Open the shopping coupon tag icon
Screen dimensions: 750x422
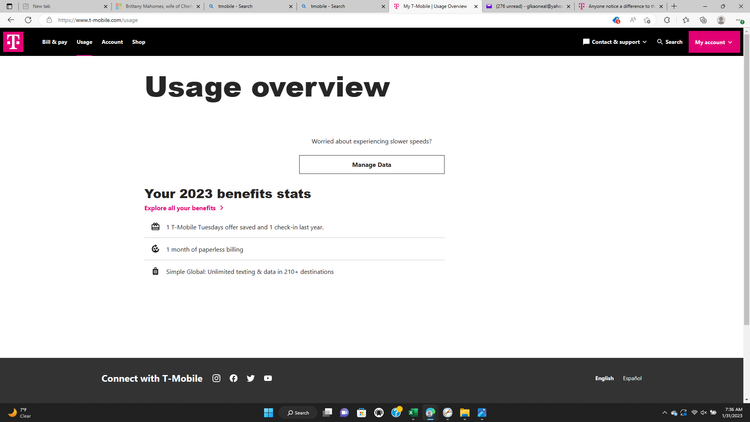point(616,20)
